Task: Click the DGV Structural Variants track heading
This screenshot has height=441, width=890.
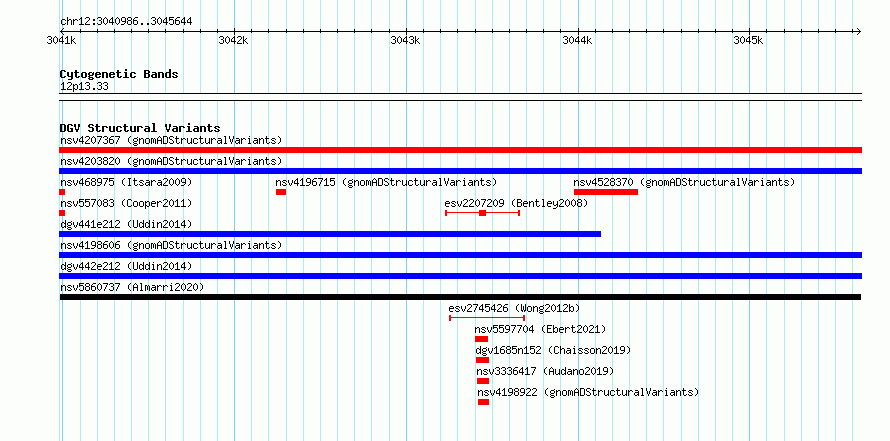Action: pyautogui.click(x=140, y=128)
